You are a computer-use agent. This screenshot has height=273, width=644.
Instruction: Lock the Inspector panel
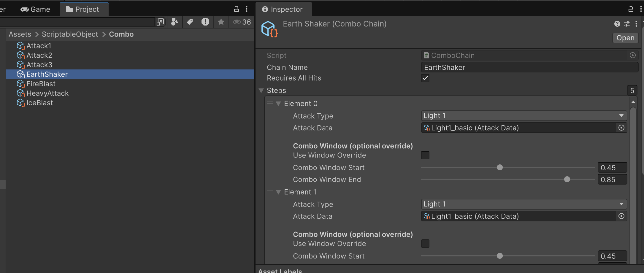pos(631,9)
